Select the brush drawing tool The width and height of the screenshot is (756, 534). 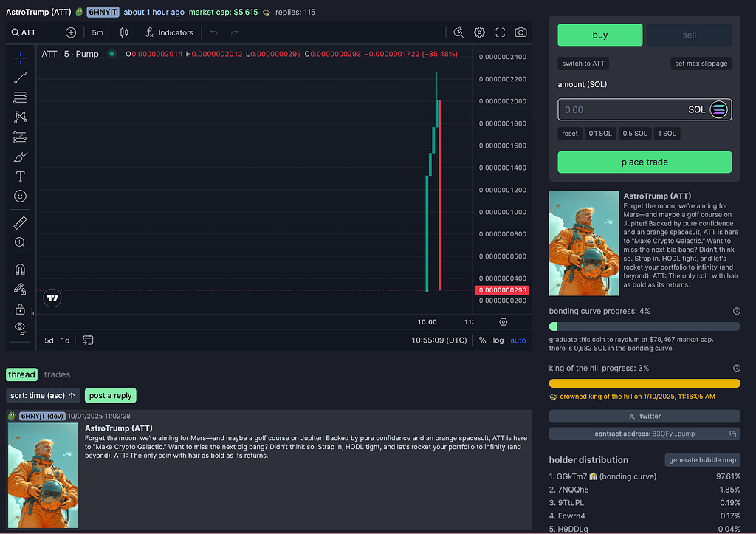(20, 157)
